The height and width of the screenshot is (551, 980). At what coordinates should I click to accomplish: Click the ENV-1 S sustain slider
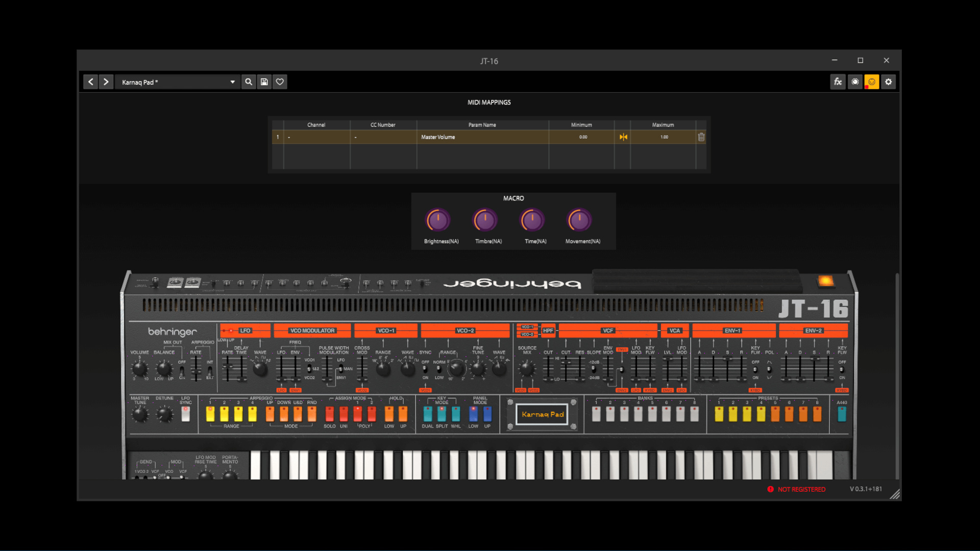(727, 368)
